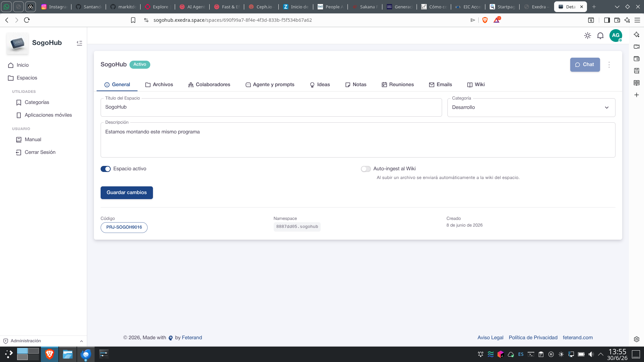This screenshot has width=644, height=362.
Task: Open the reading list icon in the side panel
Action: coord(637,83)
